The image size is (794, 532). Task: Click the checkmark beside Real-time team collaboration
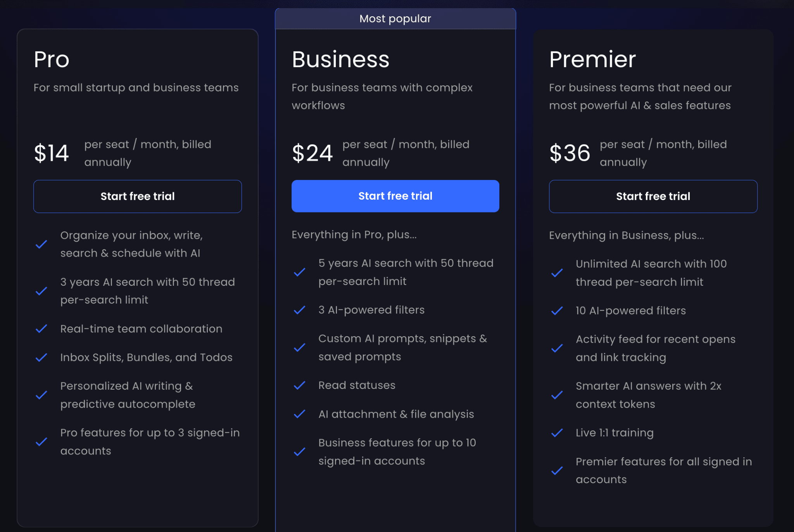point(41,329)
